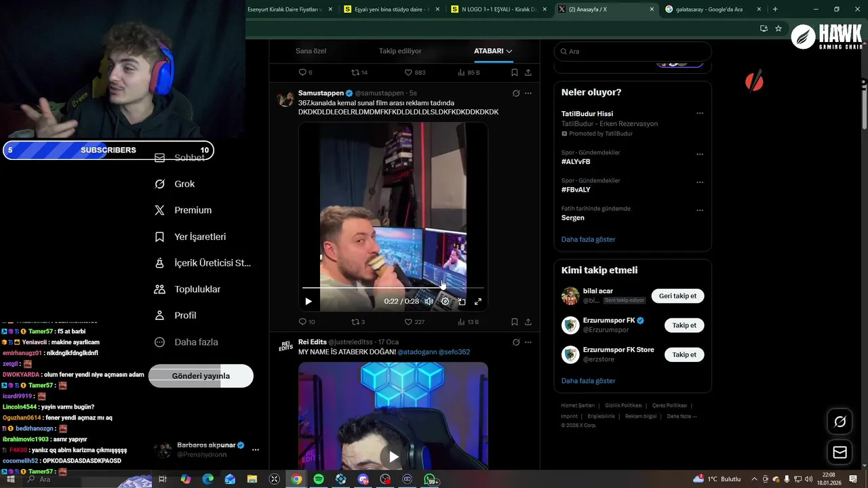Play the Samustappen video
The width and height of the screenshot is (868, 488).
308,302
